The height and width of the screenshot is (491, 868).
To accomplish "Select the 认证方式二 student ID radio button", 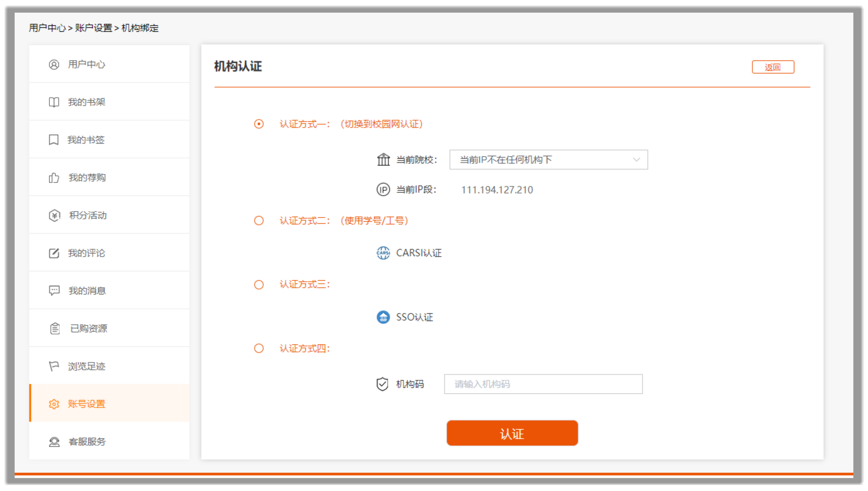I will click(x=259, y=221).
